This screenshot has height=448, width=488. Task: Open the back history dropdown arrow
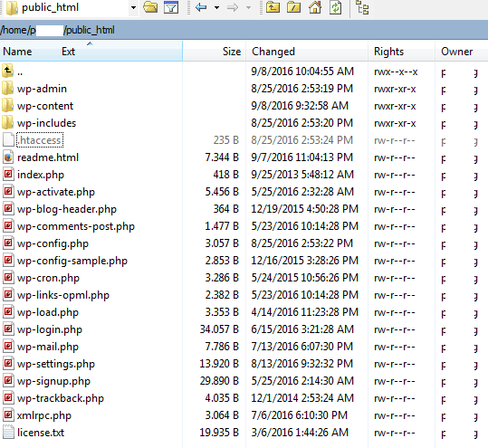coord(217,7)
